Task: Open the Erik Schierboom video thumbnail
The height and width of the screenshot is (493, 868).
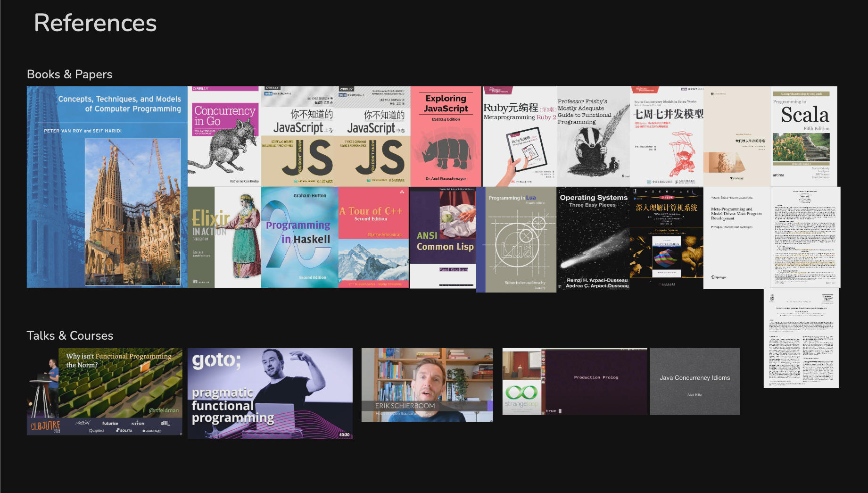Action: pyautogui.click(x=427, y=385)
